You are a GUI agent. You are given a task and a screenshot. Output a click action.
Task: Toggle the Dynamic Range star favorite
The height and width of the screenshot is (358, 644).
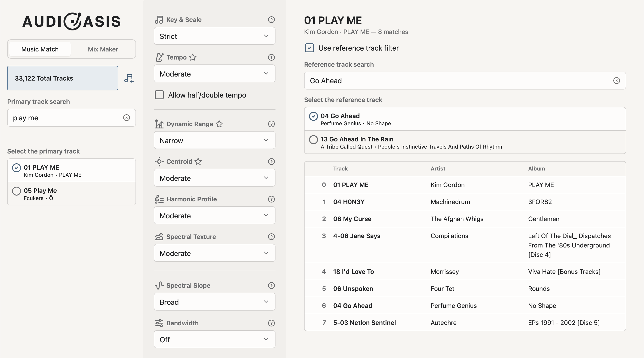click(x=219, y=124)
